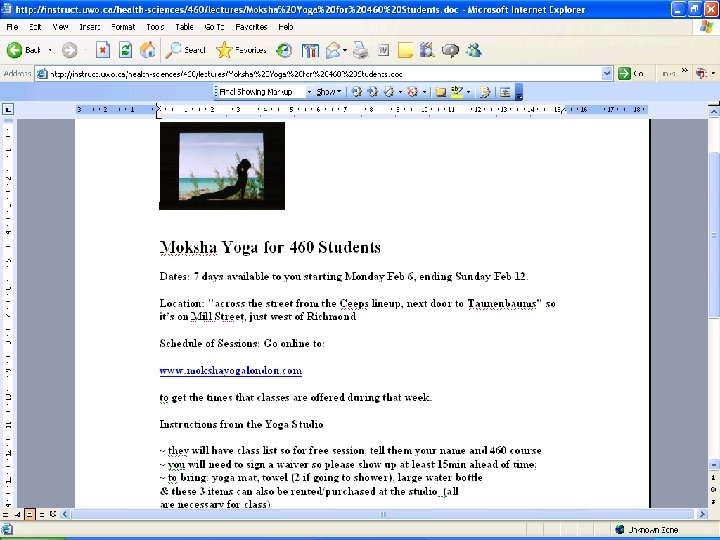Image resolution: width=720 pixels, height=540 pixels.
Task: Reject change icon in reviewing toolbar
Action: pyautogui.click(x=412, y=92)
